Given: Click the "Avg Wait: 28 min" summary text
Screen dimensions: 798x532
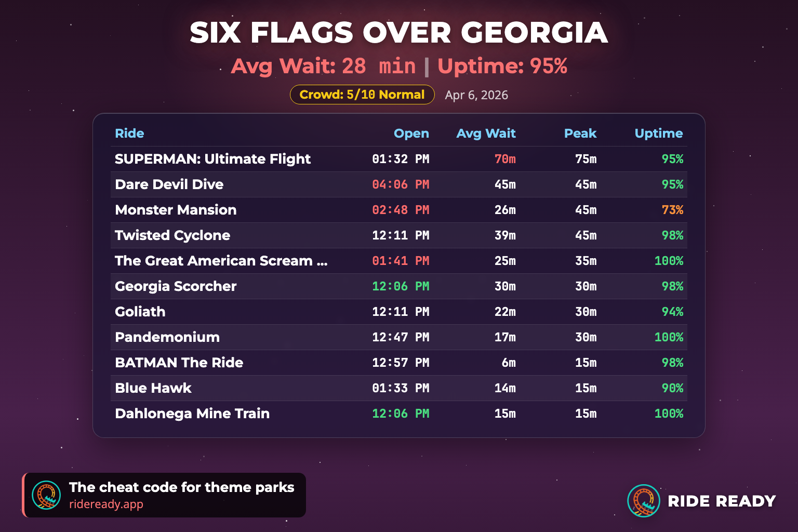Looking at the screenshot, I should [x=323, y=66].
